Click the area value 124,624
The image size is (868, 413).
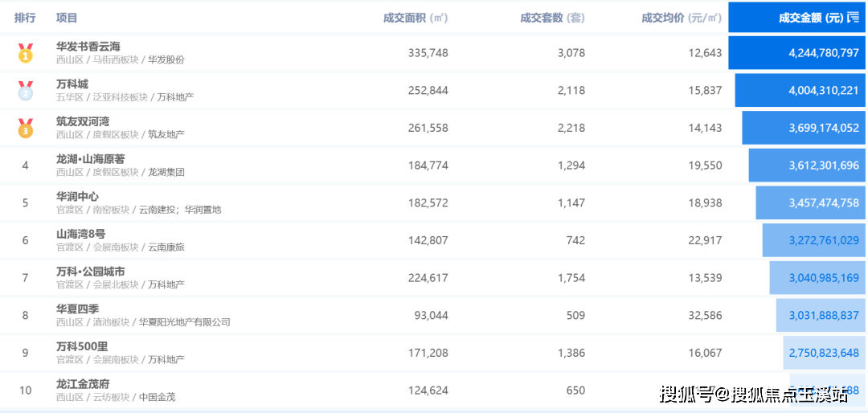click(428, 391)
